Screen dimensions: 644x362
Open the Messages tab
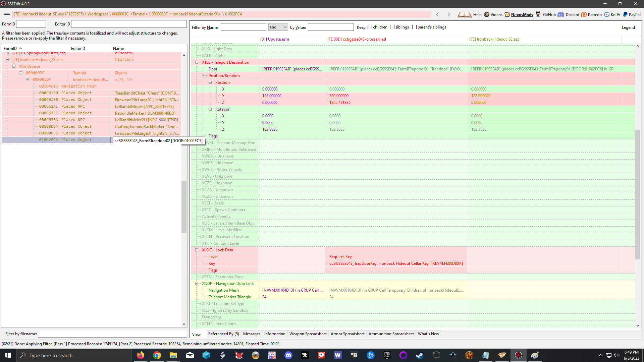click(x=252, y=334)
